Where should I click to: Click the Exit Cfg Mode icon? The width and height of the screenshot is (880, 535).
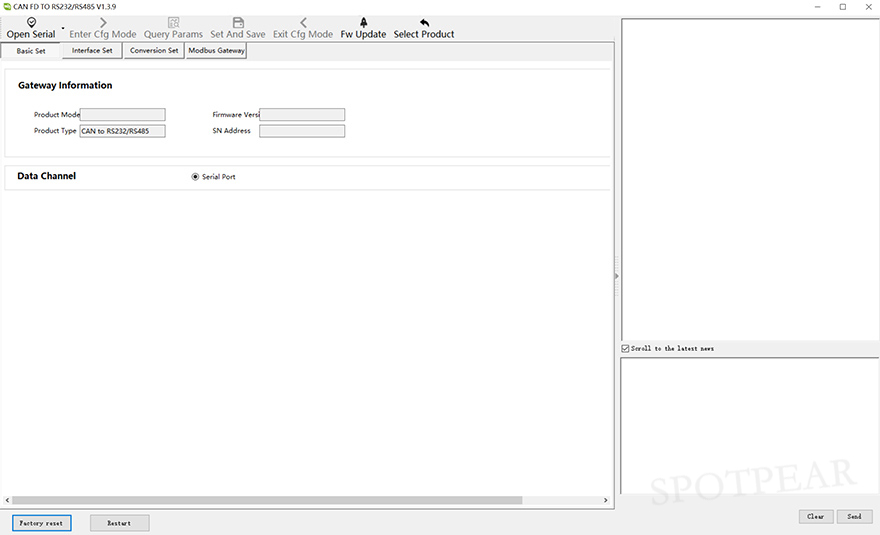click(x=303, y=23)
